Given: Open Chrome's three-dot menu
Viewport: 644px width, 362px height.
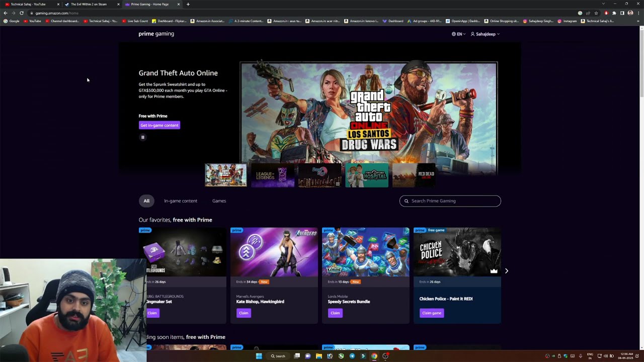Looking at the screenshot, I should (x=638, y=13).
